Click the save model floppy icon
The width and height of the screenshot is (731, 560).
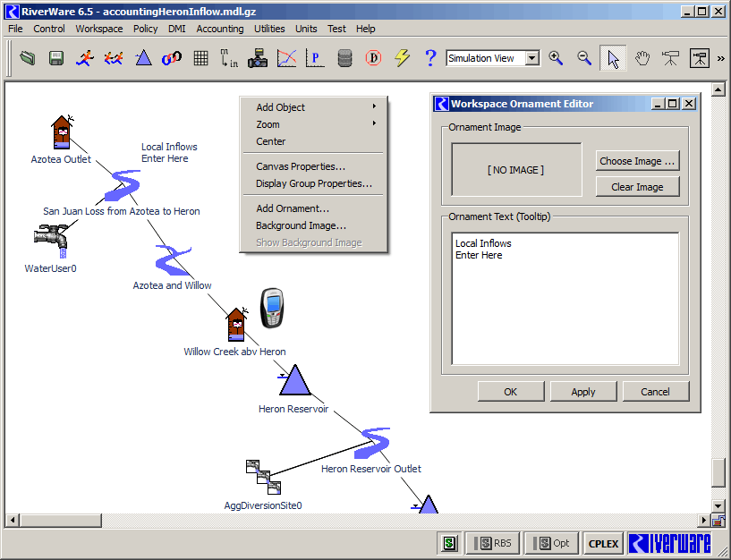pyautogui.click(x=56, y=58)
